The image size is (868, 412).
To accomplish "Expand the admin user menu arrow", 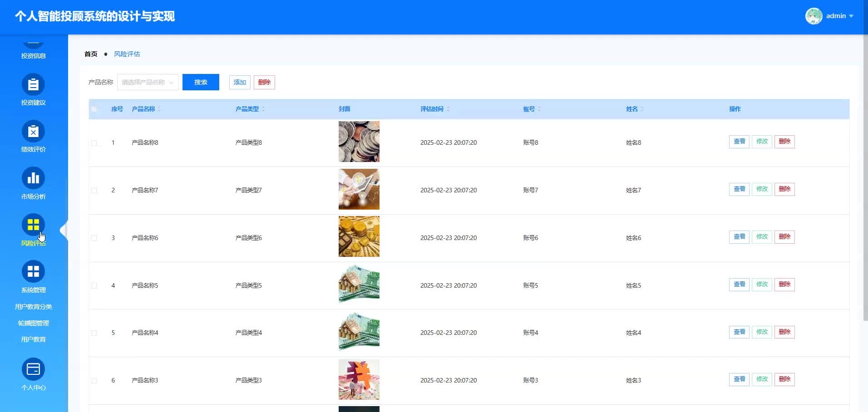I will 851,16.
